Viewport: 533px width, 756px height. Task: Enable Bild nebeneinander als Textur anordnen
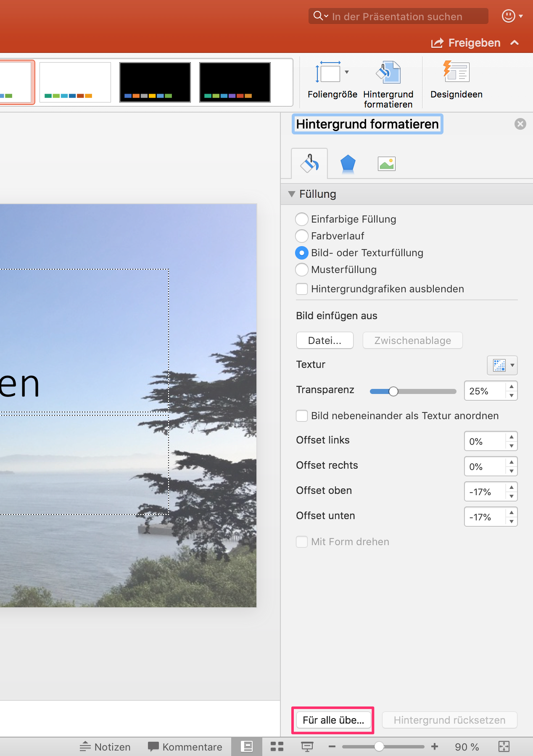click(302, 416)
